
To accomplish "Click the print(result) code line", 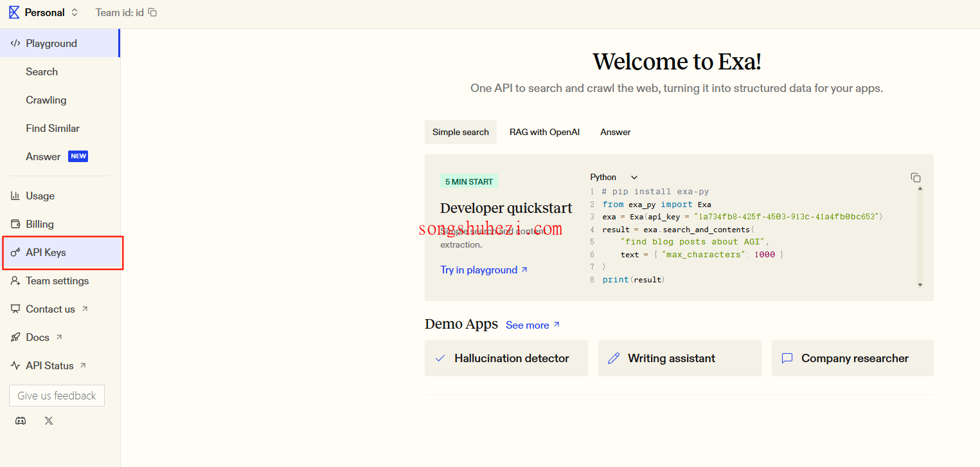I will tap(634, 280).
